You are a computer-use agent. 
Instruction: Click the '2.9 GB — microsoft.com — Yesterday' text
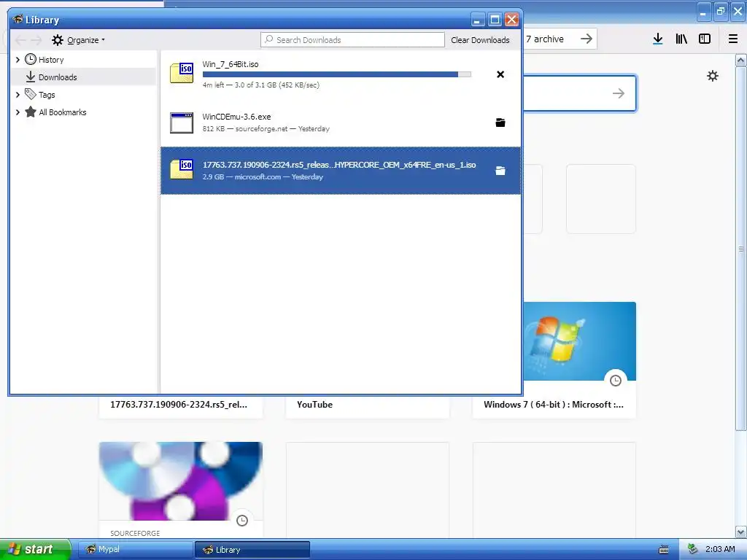(x=263, y=176)
